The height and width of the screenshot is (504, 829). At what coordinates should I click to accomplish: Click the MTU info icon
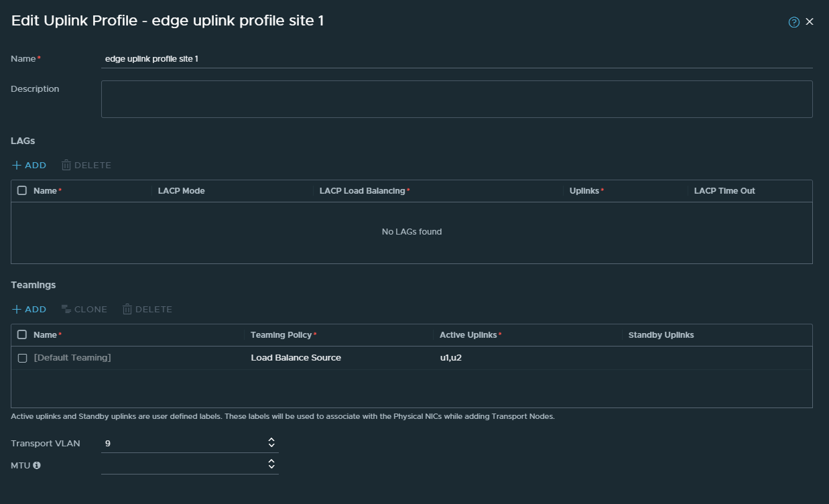click(x=37, y=465)
